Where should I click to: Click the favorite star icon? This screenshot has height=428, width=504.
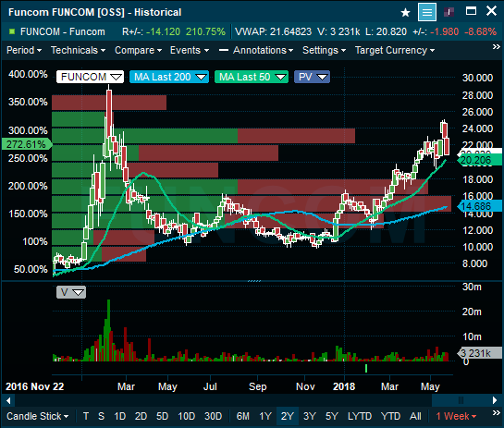click(x=406, y=13)
